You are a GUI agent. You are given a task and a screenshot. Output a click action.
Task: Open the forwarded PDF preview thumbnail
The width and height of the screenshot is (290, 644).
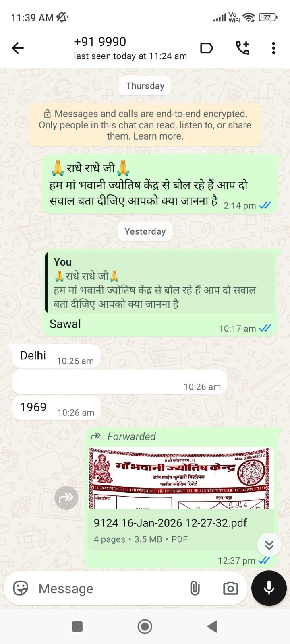(x=181, y=478)
